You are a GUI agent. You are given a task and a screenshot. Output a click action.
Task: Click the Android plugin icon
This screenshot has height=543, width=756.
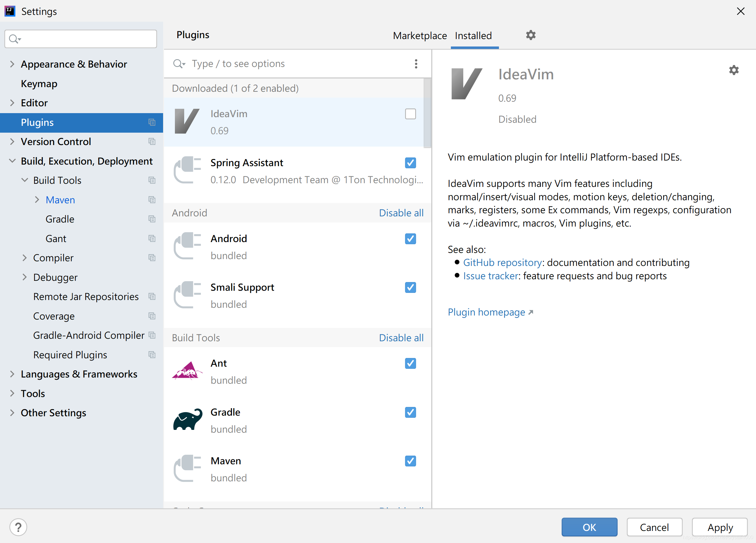click(x=187, y=246)
